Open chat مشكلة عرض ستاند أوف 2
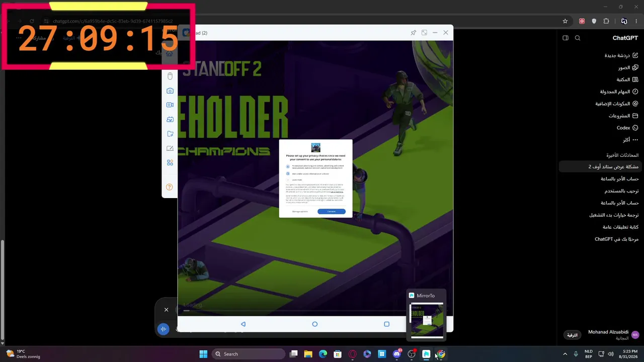Image resolution: width=644 pixels, height=362 pixels. [x=600, y=166]
